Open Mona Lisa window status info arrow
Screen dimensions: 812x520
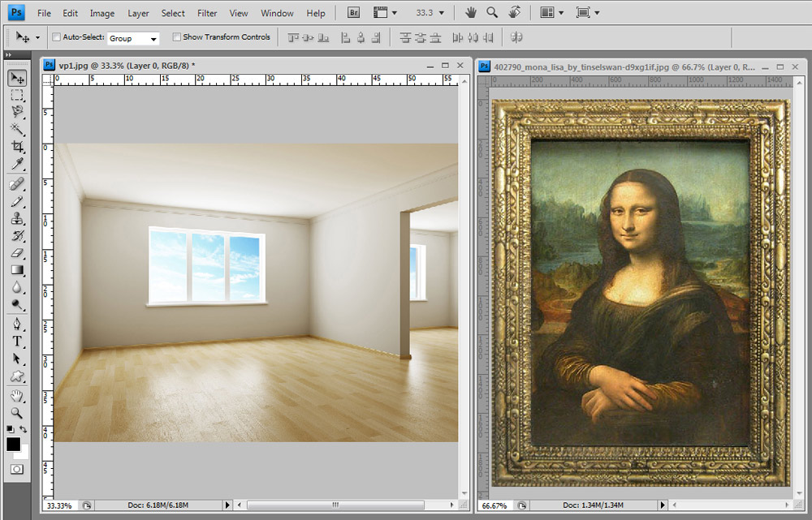pos(663,505)
